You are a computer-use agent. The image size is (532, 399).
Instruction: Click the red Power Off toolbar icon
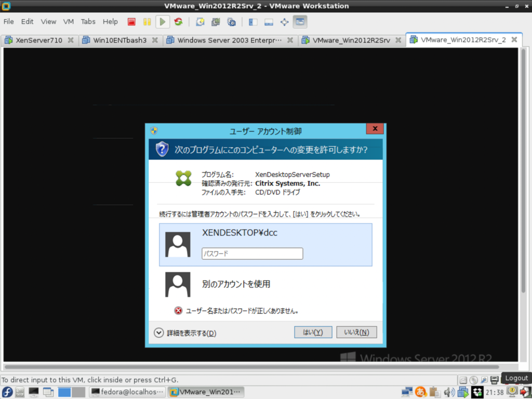click(x=131, y=22)
